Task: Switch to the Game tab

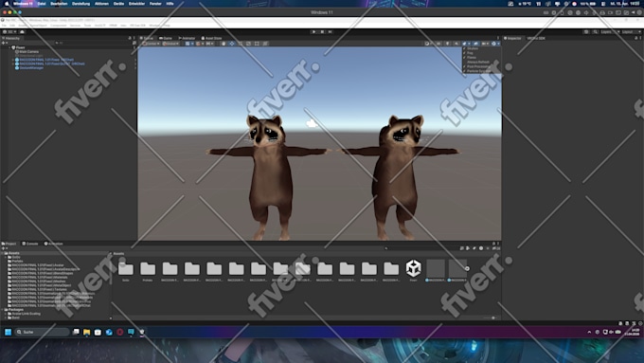Action: pos(166,38)
